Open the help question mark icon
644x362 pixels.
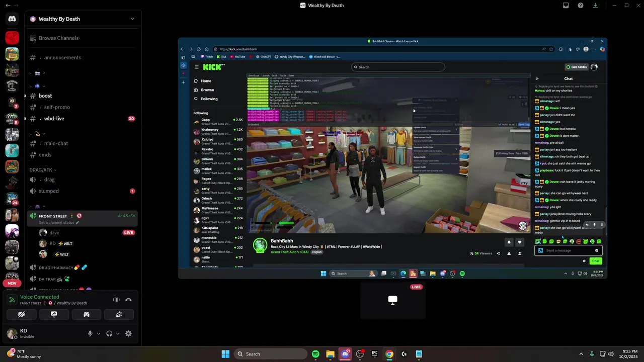click(581, 6)
